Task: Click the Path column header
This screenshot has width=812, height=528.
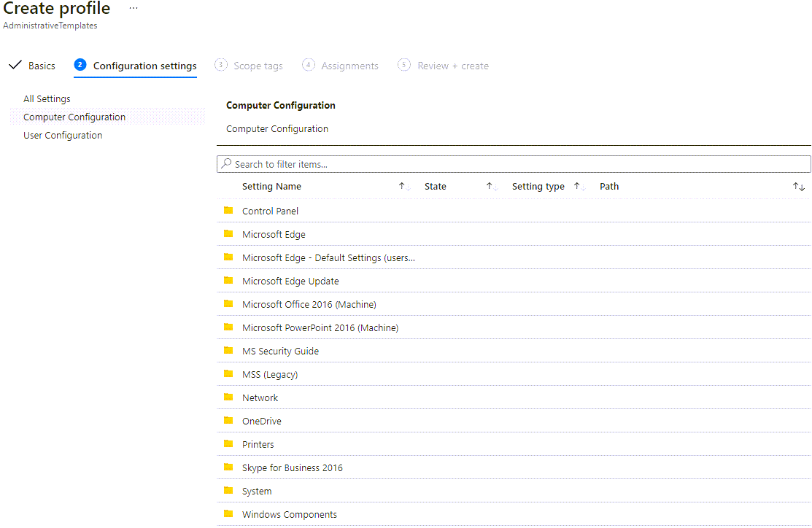Action: pyautogui.click(x=609, y=187)
